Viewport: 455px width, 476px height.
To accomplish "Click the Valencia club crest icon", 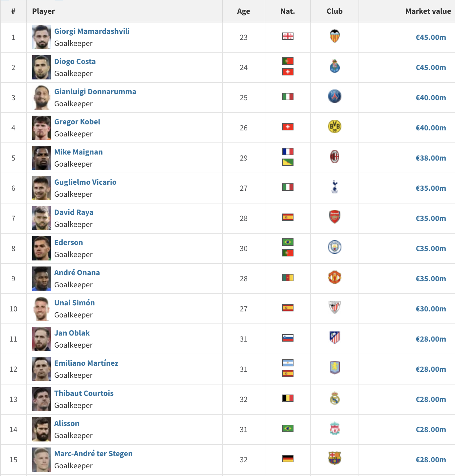I will 334,36.
